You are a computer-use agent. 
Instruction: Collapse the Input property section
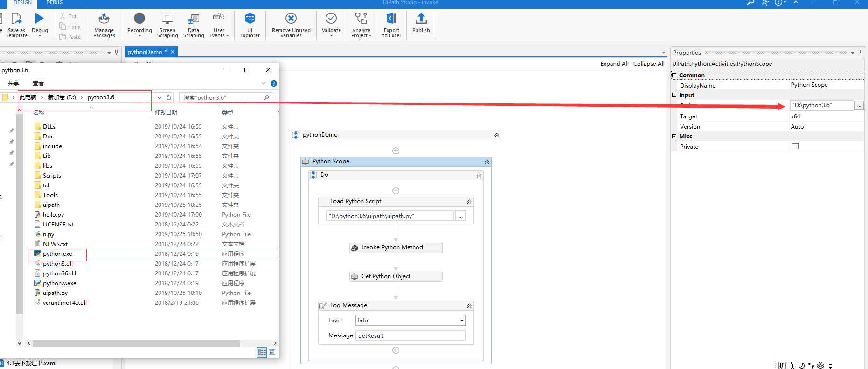click(674, 95)
